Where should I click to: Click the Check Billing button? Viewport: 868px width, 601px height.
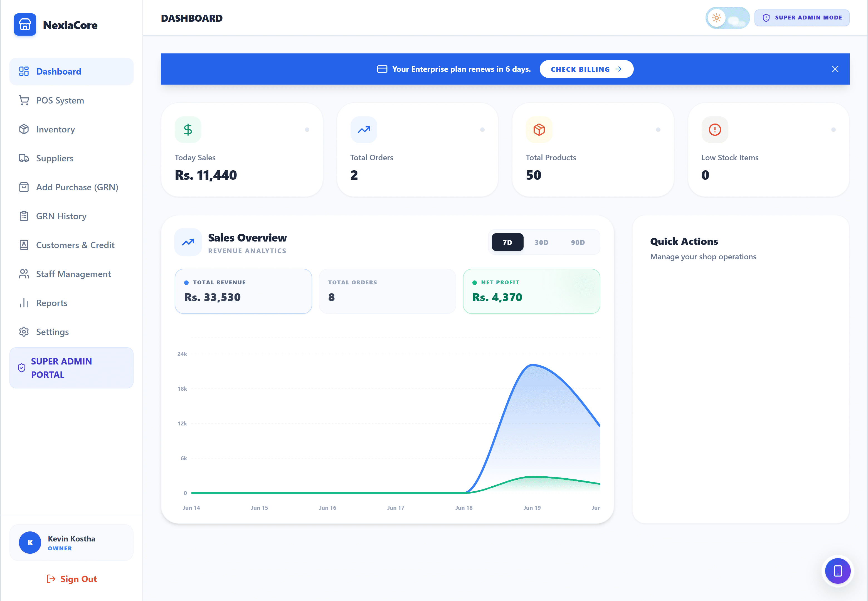click(x=586, y=69)
